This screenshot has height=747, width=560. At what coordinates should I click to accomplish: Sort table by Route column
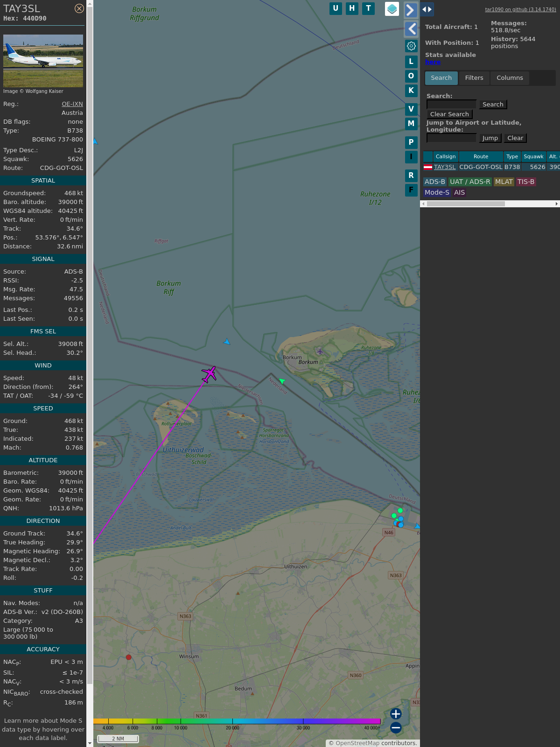tap(481, 157)
